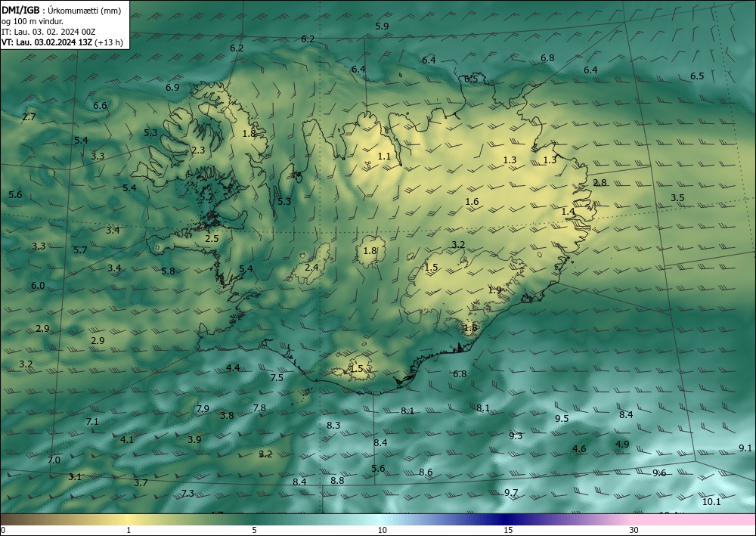Click the "8.6" value label

coord(426,472)
